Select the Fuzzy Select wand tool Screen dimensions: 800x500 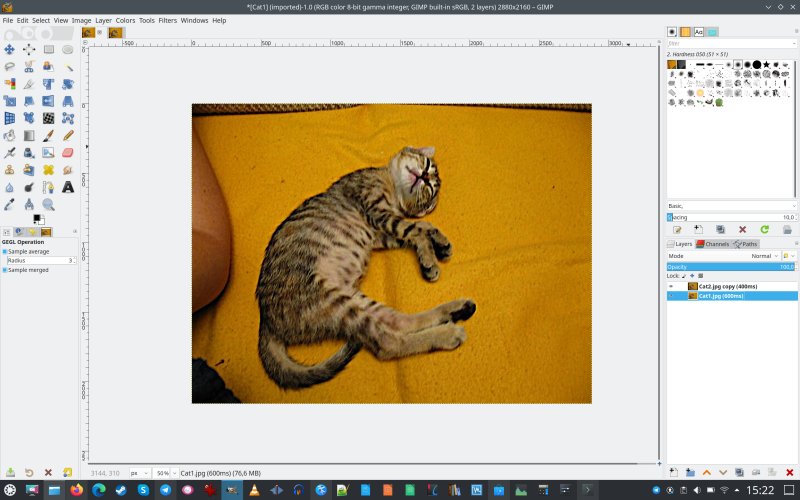[x=68, y=67]
